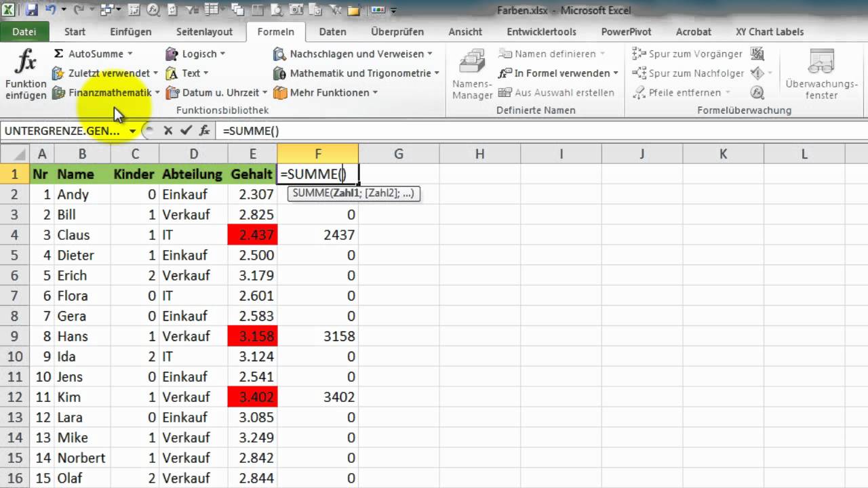The height and width of the screenshot is (488, 868).
Task: Open Text functions dropdown
Action: tap(187, 73)
